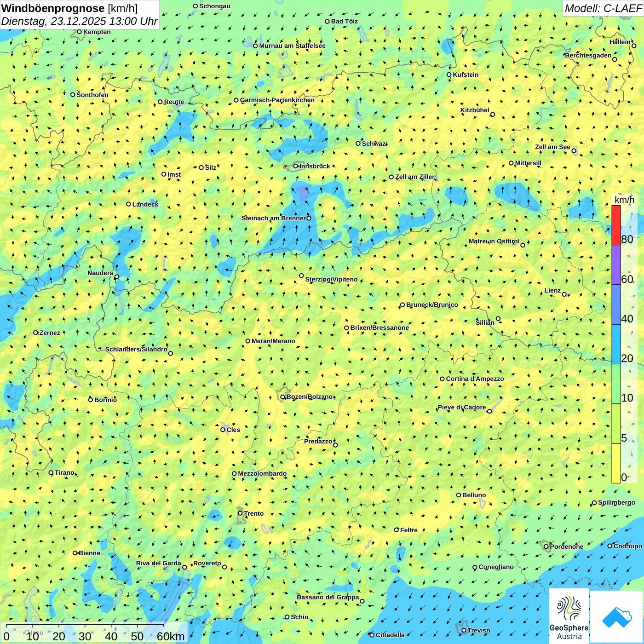Click the Zernez label

pyautogui.click(x=50, y=333)
